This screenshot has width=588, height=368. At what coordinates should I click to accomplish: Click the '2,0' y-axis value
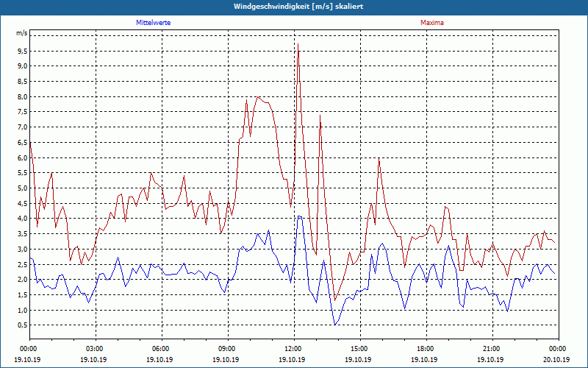23,280
